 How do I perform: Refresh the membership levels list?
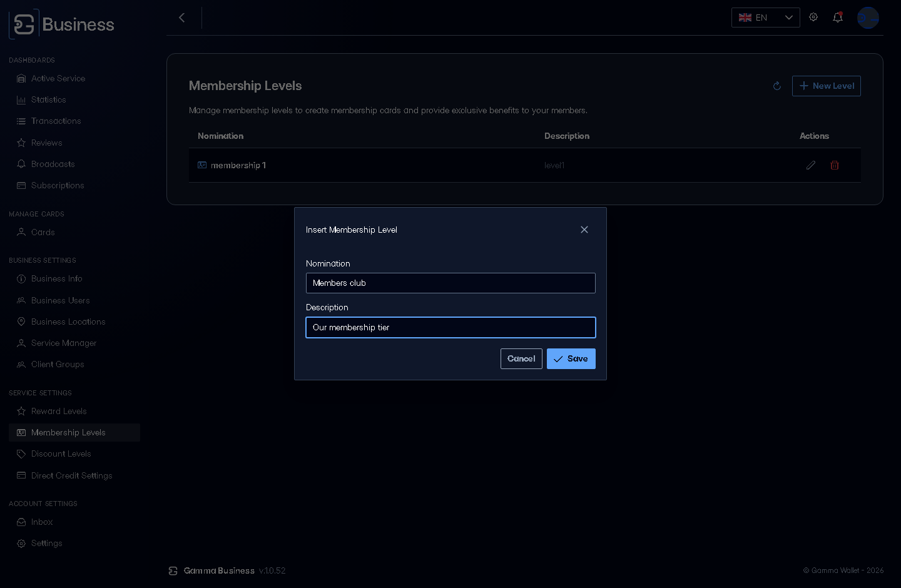(777, 86)
